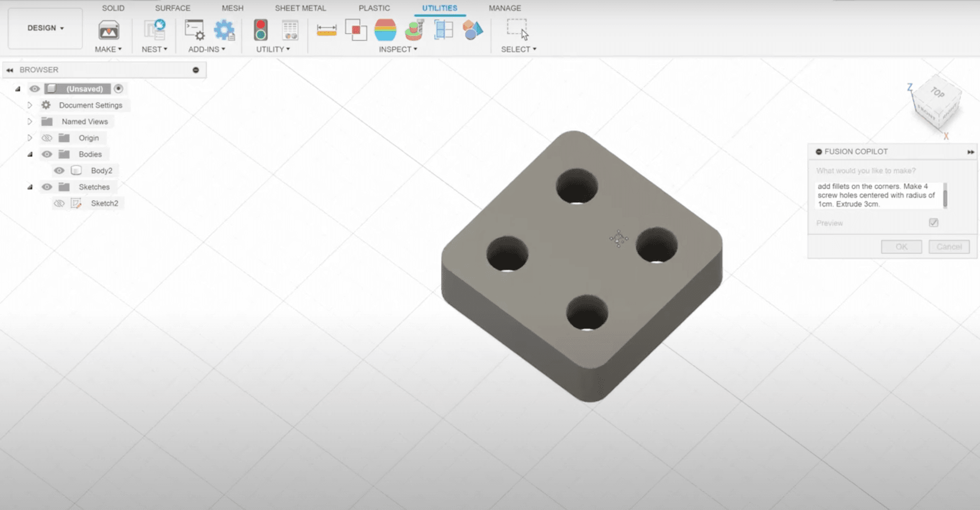
Task: Expand the Document Settings tree node
Action: (x=30, y=105)
